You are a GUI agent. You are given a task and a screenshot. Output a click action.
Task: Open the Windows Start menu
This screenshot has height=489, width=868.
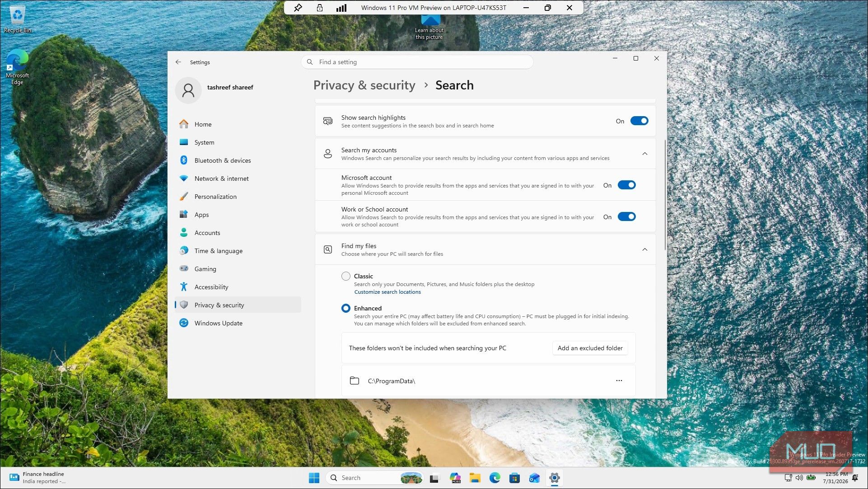click(x=314, y=478)
